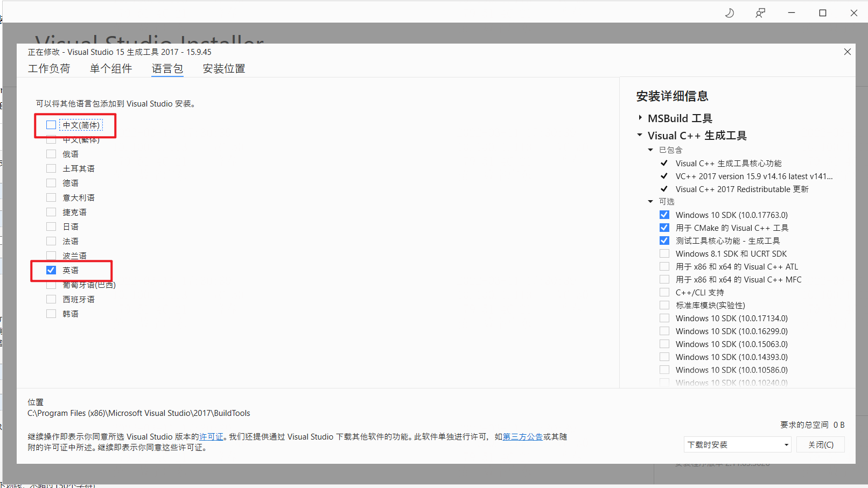
Task: Collapse the 可选 section
Action: tap(650, 202)
